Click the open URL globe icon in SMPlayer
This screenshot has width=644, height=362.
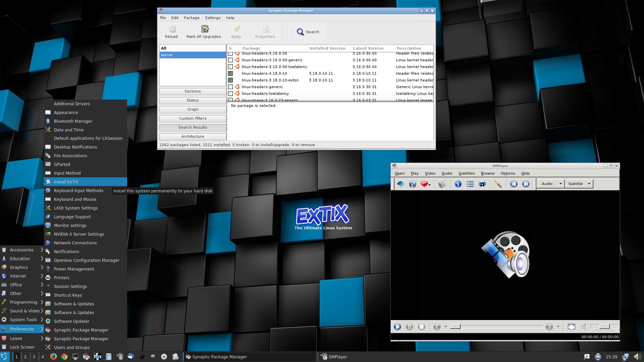[x=412, y=184]
